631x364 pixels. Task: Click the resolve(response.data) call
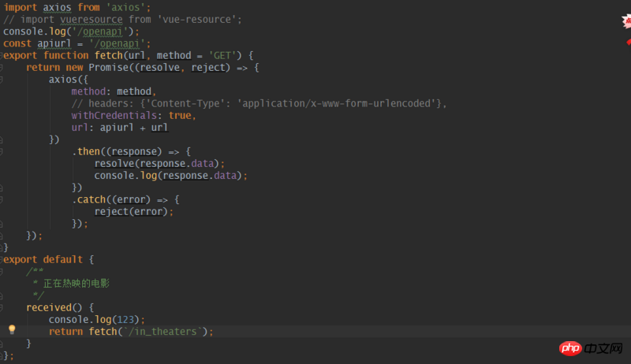pos(157,164)
